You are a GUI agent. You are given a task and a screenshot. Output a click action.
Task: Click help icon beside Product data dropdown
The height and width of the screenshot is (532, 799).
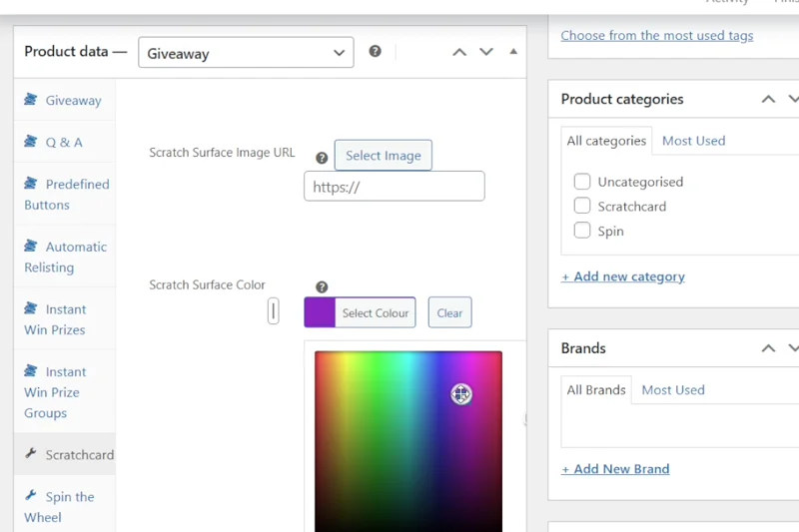click(x=375, y=51)
